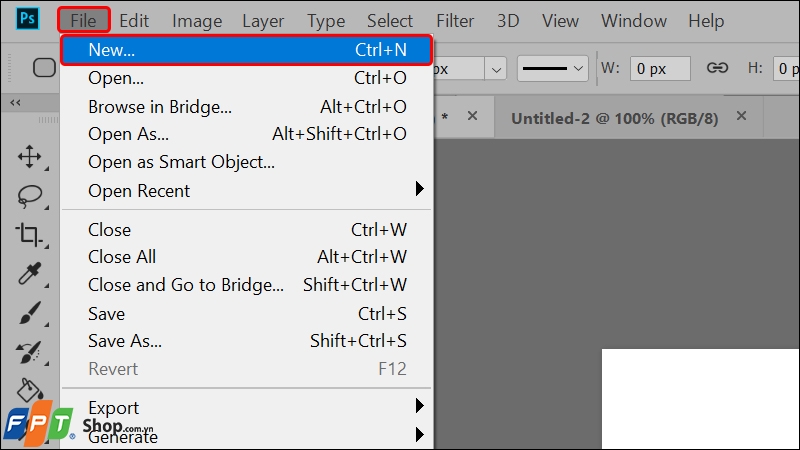
Task: Select the Move tool
Action: coord(30,156)
